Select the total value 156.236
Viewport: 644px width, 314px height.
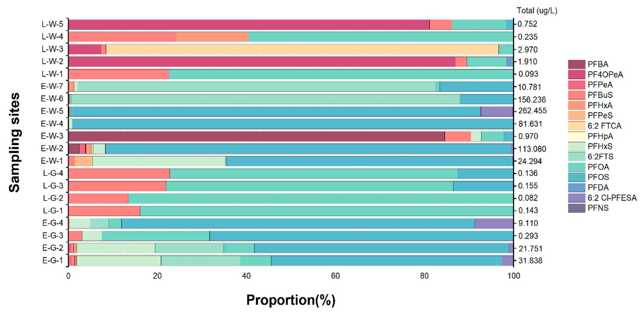point(532,100)
